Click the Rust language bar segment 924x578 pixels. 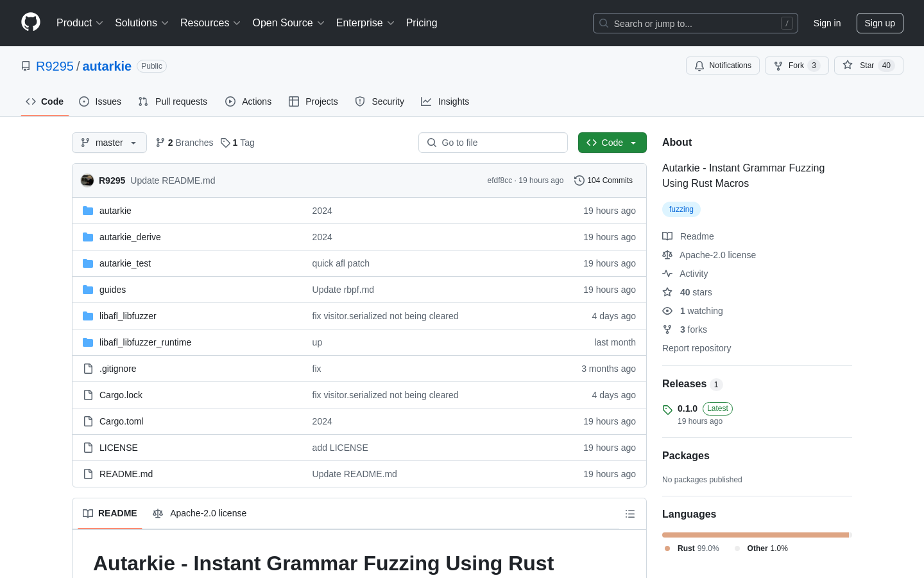755,535
